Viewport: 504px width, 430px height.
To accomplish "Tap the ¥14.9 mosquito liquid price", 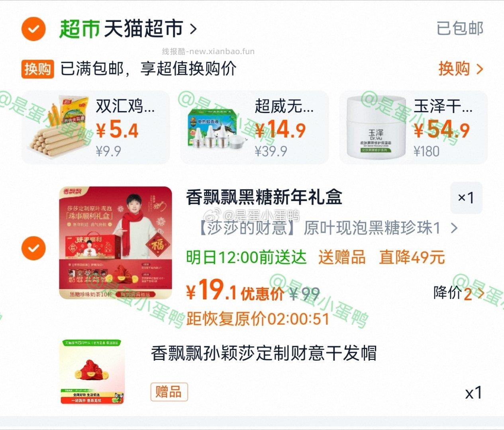I will (280, 130).
